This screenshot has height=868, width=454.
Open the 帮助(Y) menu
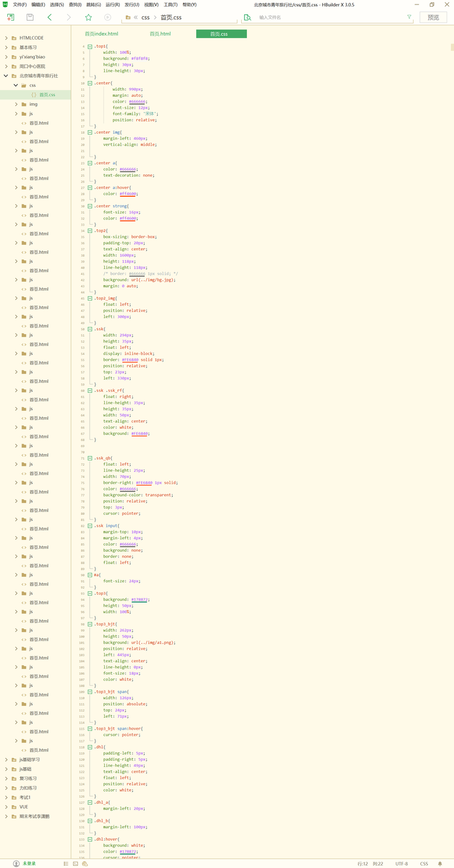pos(190,5)
